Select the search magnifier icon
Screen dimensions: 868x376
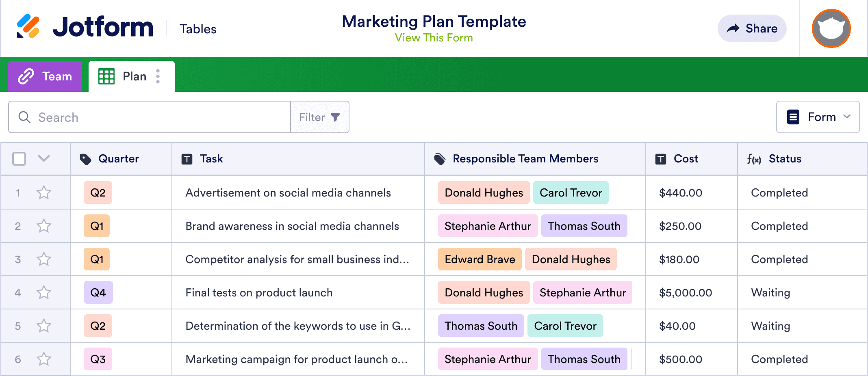coord(24,117)
